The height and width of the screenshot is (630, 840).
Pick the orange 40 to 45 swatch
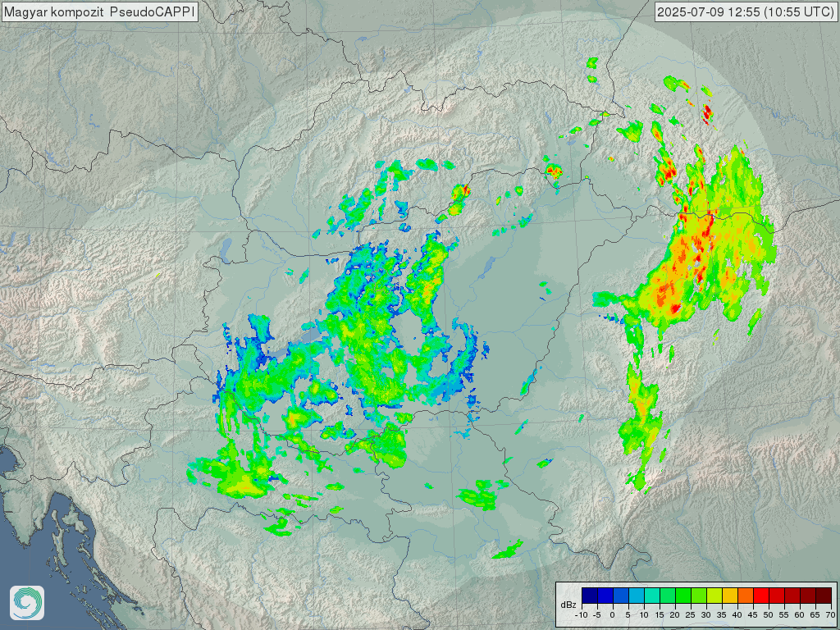coord(746,596)
